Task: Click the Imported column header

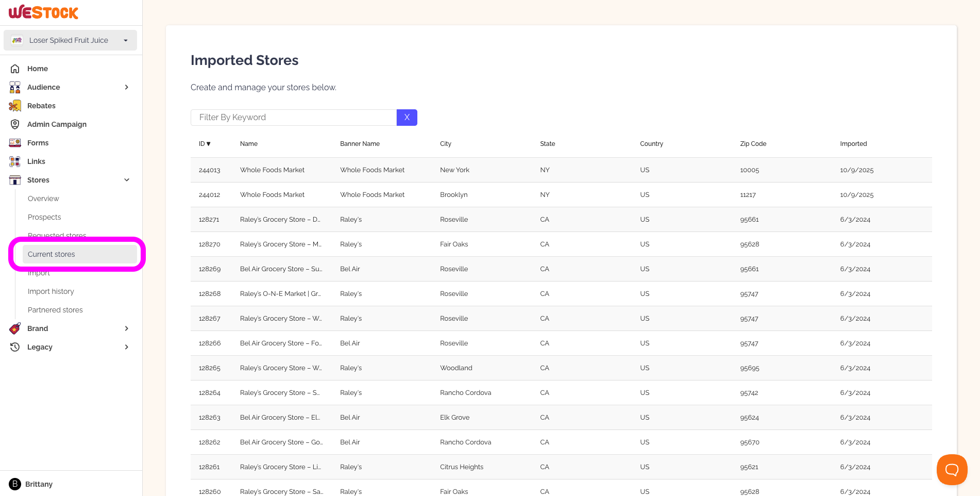Action: [x=853, y=144]
